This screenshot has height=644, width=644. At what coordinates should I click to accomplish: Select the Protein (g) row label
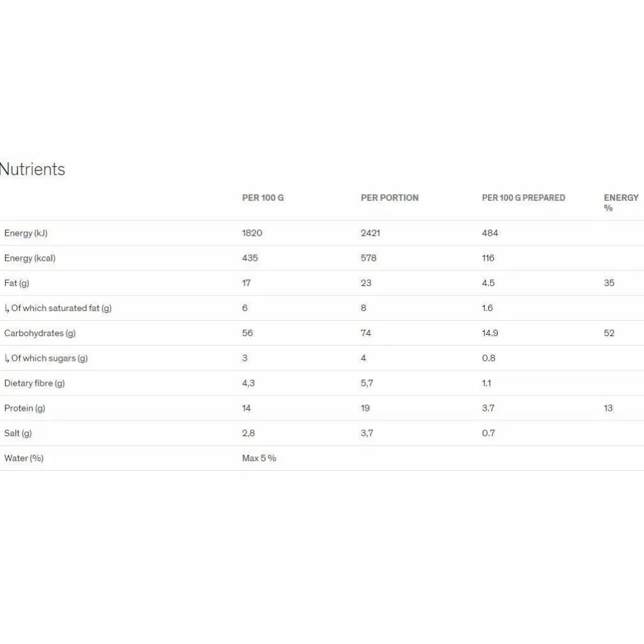(24, 409)
